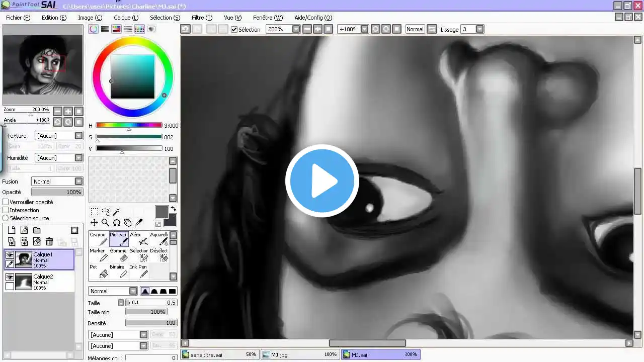Click the navigator preview thumbnail
The image size is (644, 362).
(x=43, y=65)
